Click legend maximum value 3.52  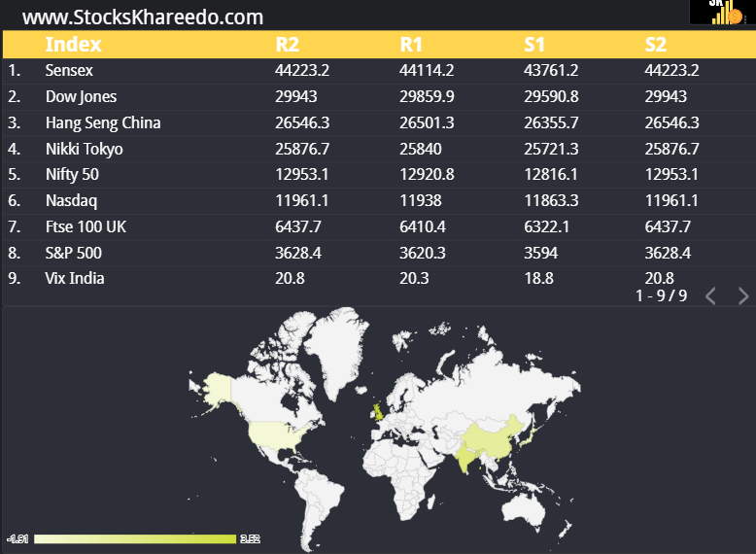pos(250,538)
